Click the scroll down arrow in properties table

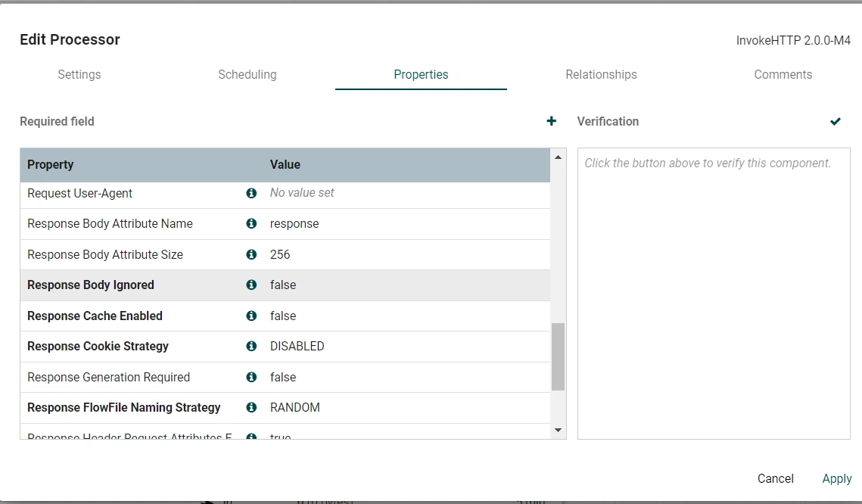point(558,430)
